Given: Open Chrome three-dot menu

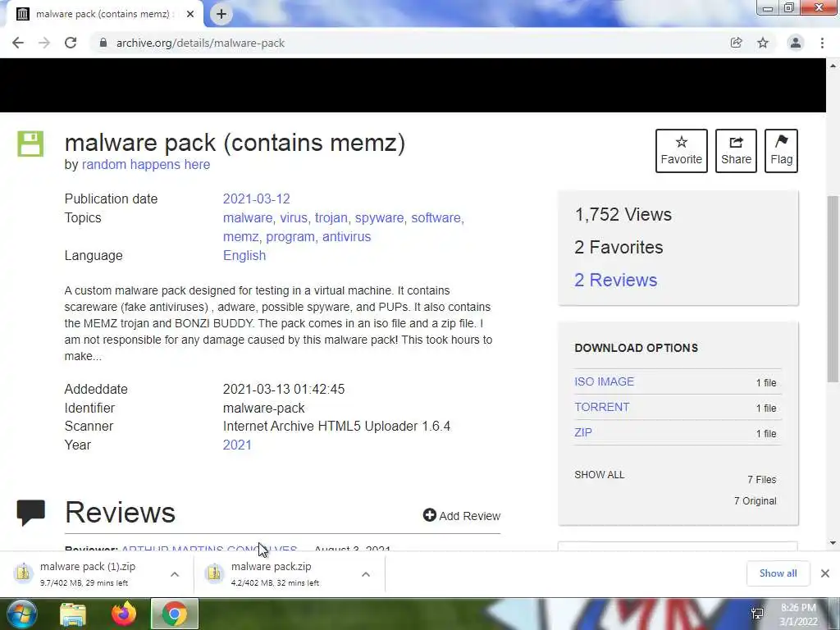Looking at the screenshot, I should (822, 43).
